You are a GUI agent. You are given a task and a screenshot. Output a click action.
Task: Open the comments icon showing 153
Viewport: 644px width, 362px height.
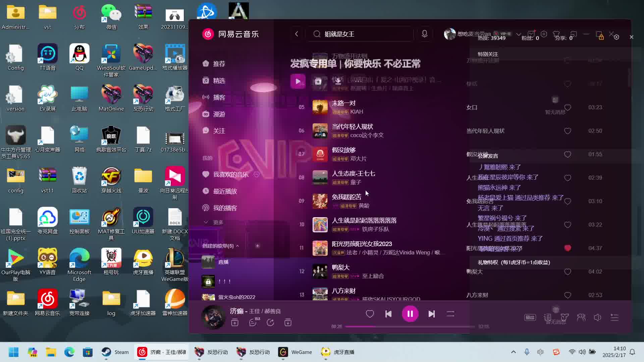[253, 322]
